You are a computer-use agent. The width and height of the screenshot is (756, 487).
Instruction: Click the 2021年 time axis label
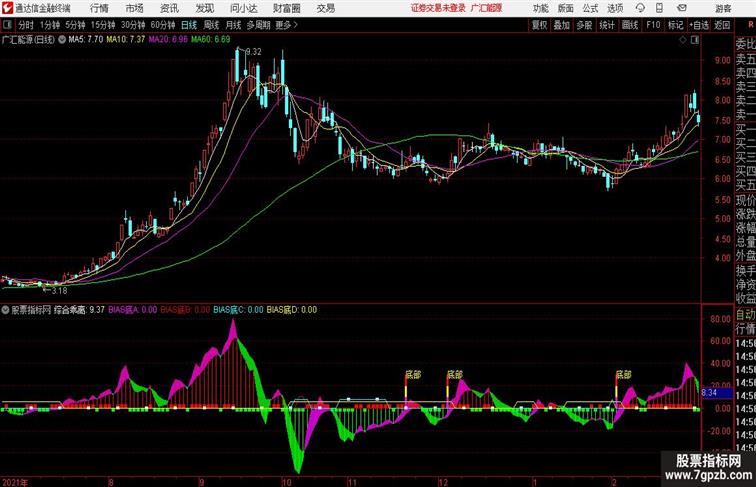[x=15, y=482]
